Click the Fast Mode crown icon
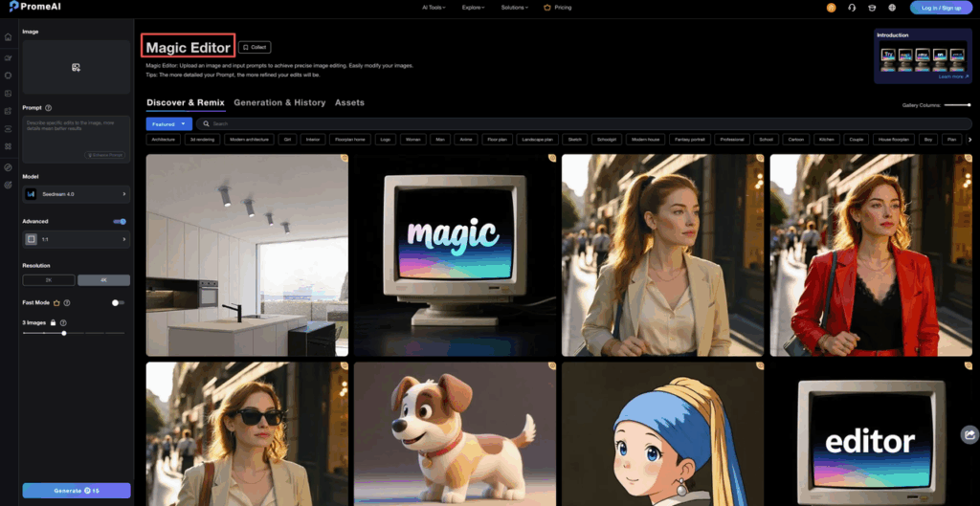Viewport: 980px width, 506px height. [56, 303]
